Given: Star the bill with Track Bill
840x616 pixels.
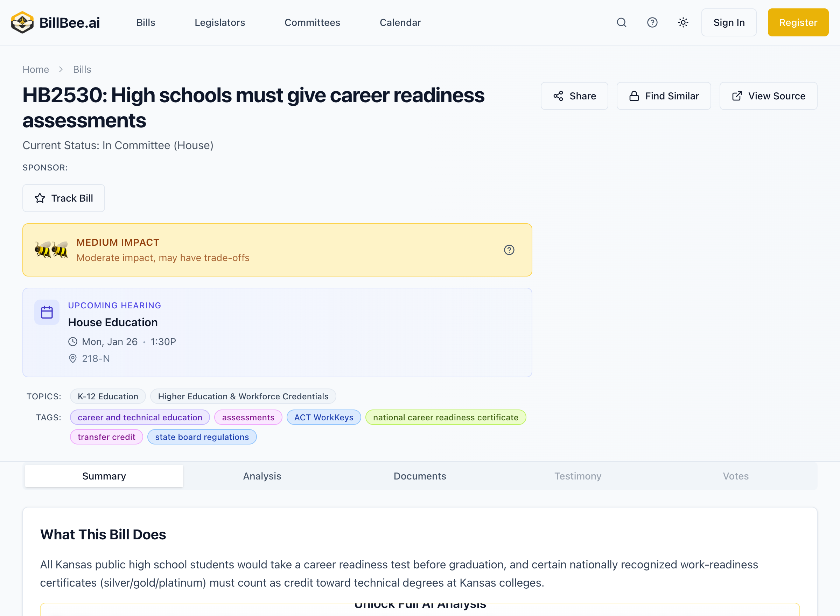Looking at the screenshot, I should [64, 198].
